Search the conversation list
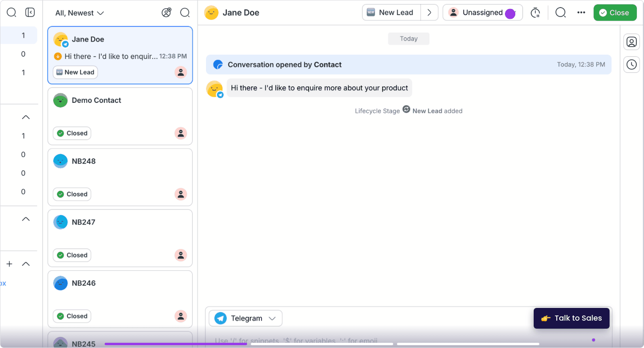The height and width of the screenshot is (348, 644). (x=185, y=13)
